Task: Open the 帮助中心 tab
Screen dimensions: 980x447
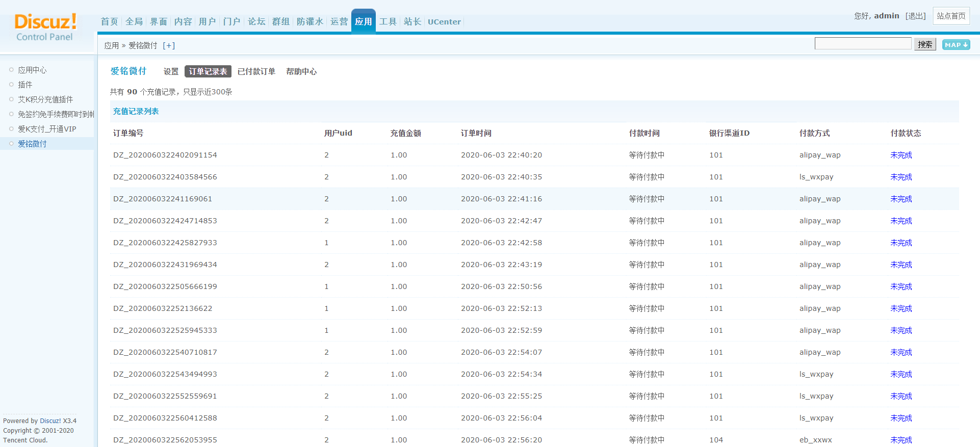Action: pos(301,71)
